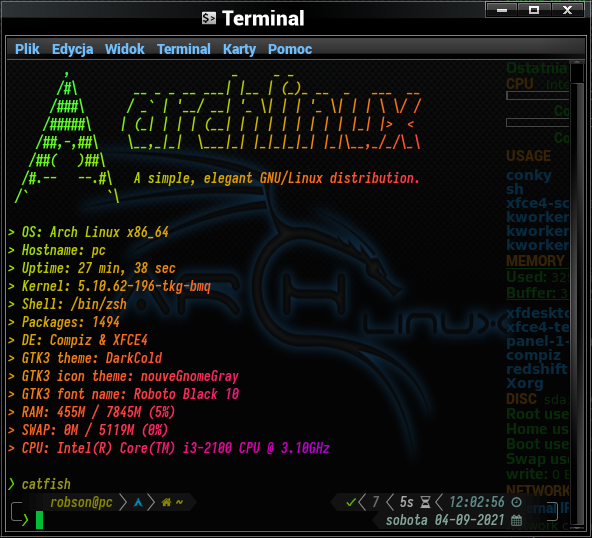Click the green Arch ASCII logo
The height and width of the screenshot is (538, 592).
(x=67, y=137)
